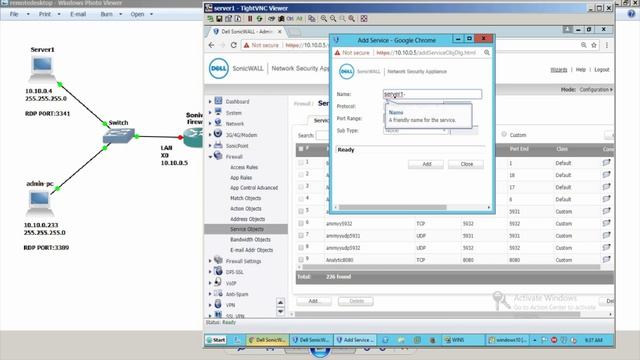Open Mode: Configuration dropdown
The image size is (640, 360).
pyautogui.click(x=587, y=89)
